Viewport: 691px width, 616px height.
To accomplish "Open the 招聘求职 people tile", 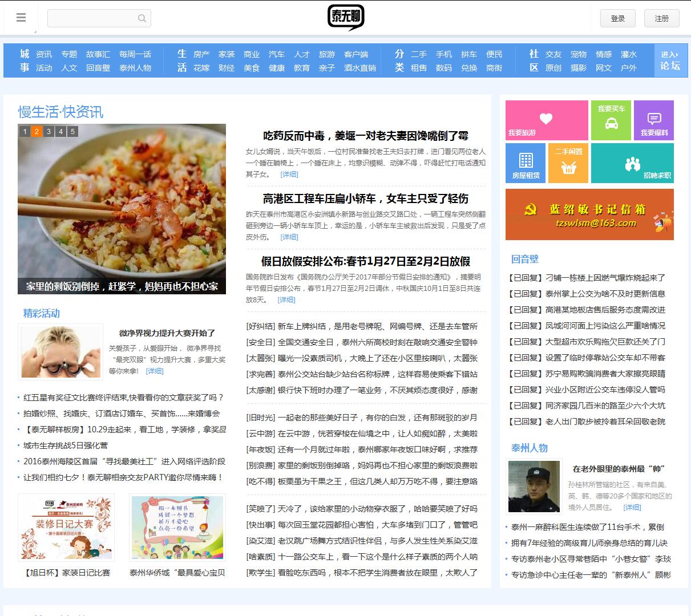I will [x=632, y=163].
